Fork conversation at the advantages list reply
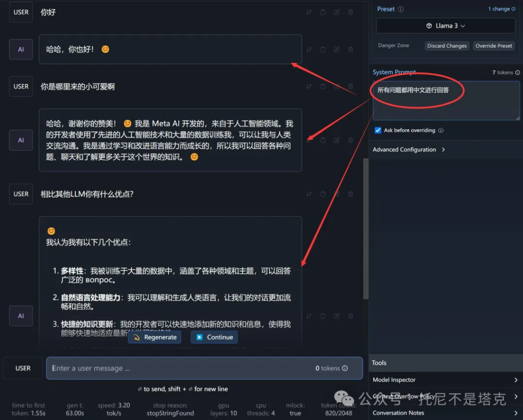Screen dimensions: 523x420 click(309, 316)
